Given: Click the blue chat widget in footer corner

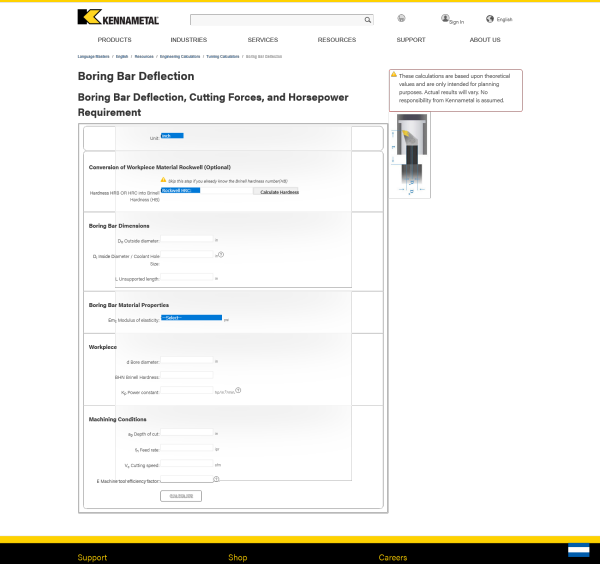Looking at the screenshot, I should tap(579, 550).
